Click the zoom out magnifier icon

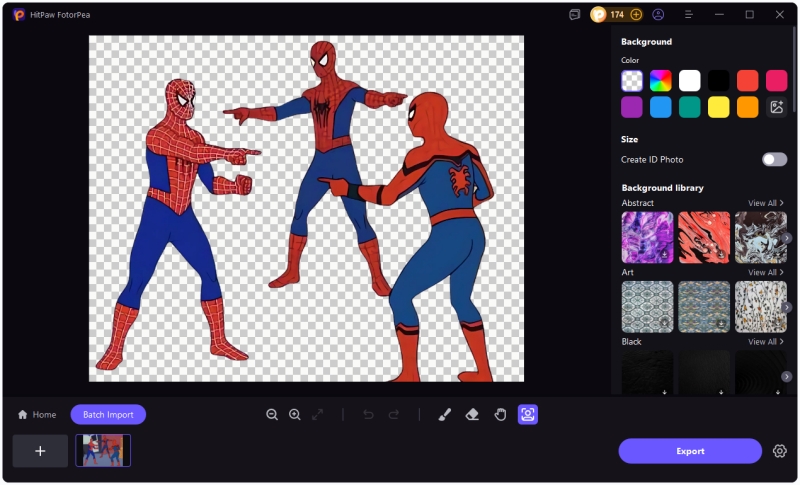coord(272,415)
